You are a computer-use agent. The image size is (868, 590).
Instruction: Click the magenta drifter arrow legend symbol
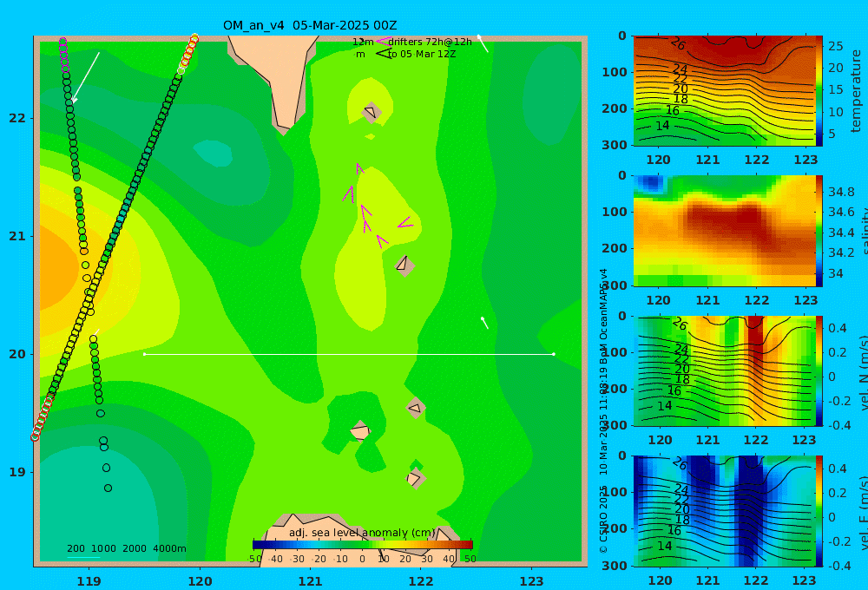[384, 42]
